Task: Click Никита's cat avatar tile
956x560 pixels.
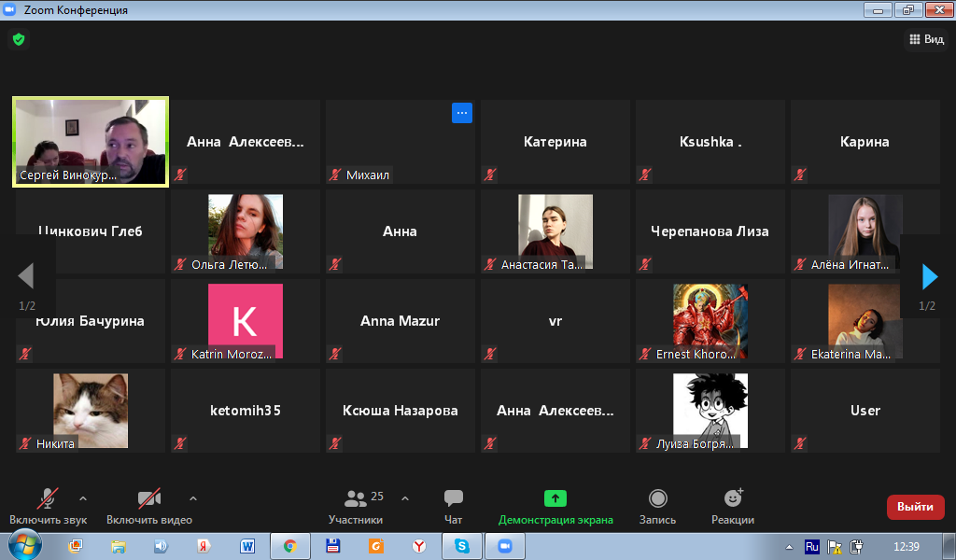Action: 91,409
